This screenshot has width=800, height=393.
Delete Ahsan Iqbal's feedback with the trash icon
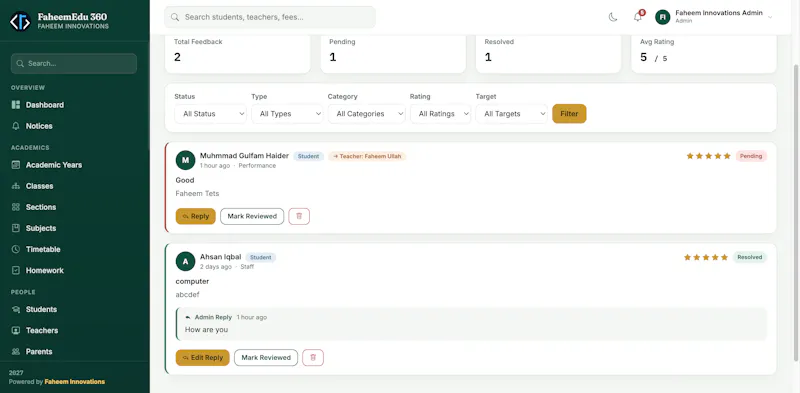313,358
